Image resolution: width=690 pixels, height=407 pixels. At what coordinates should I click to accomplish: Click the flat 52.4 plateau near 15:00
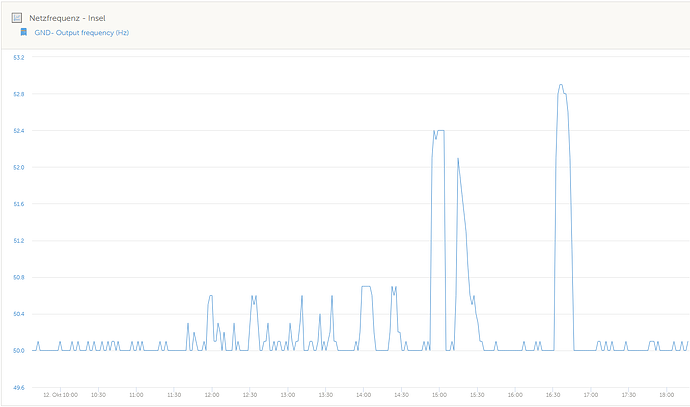tap(440, 131)
